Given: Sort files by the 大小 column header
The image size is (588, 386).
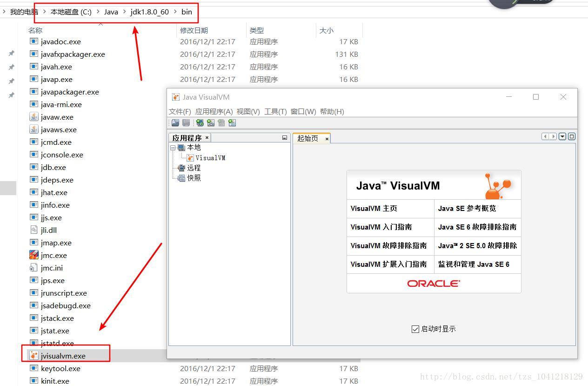Looking at the screenshot, I should pos(327,30).
